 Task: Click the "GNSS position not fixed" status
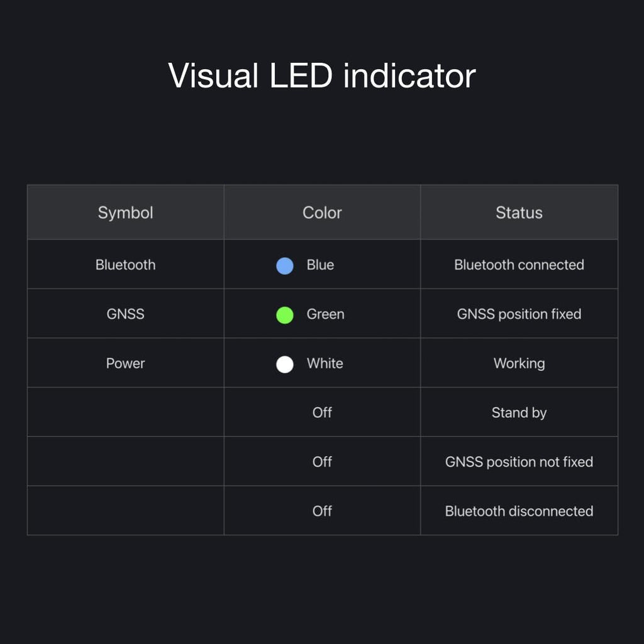pos(519,462)
